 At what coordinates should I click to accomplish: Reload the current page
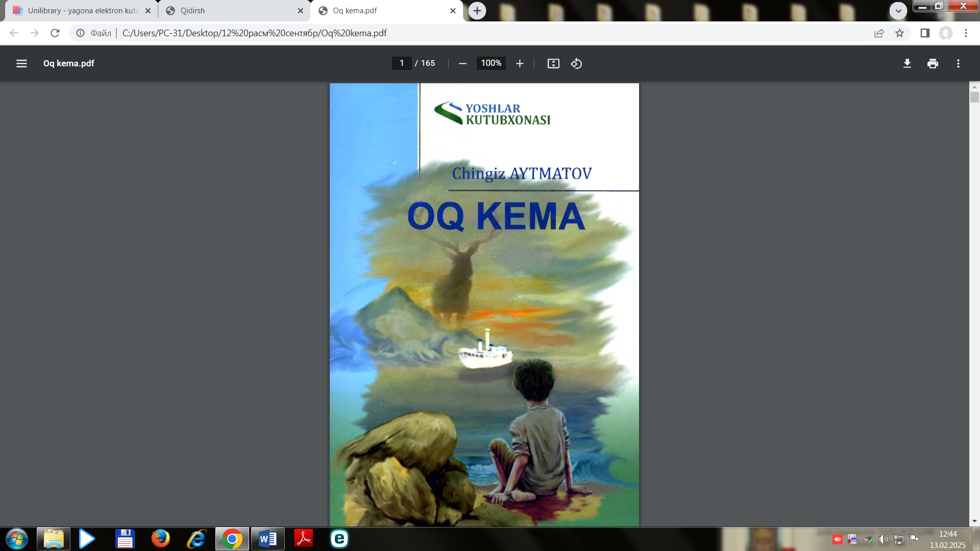tap(55, 33)
